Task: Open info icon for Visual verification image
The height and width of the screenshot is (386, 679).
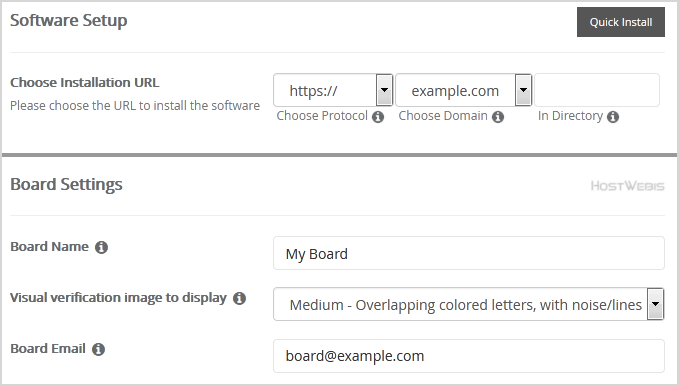Action: (239, 298)
